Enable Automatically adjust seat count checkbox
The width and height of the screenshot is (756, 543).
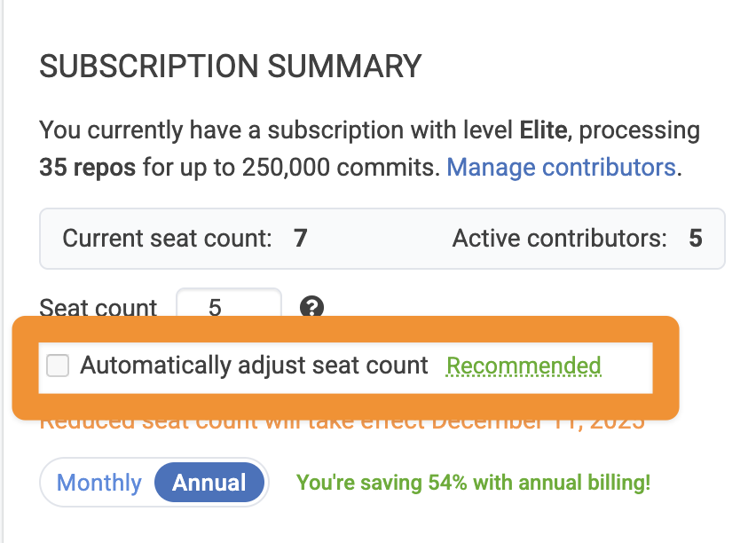[58, 365]
